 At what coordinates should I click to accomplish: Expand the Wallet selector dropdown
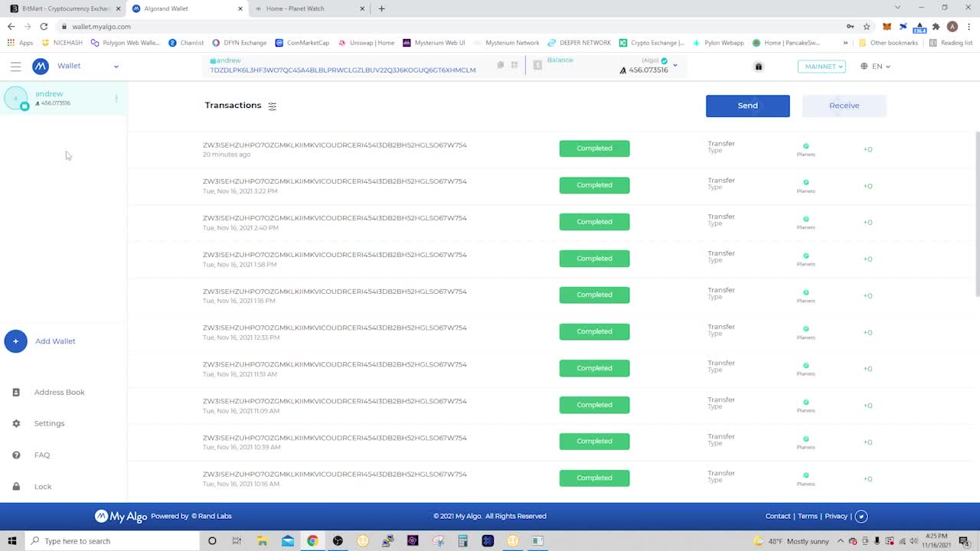point(116,67)
